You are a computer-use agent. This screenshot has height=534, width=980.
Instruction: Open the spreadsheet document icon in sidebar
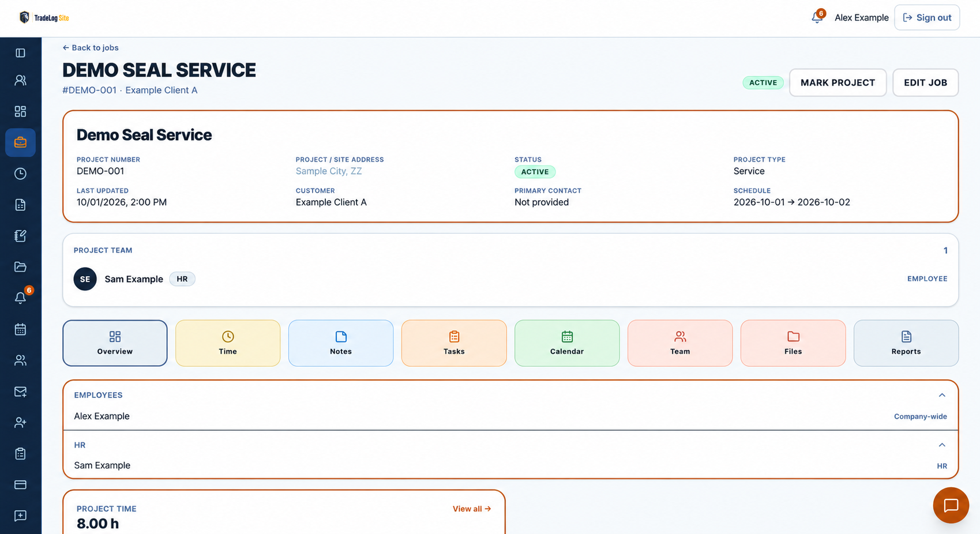pyautogui.click(x=20, y=205)
